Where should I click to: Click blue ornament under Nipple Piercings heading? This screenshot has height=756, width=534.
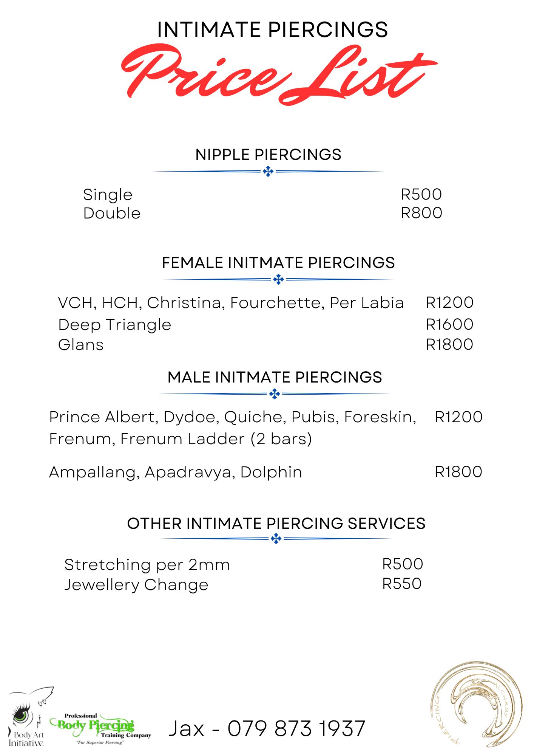click(268, 171)
